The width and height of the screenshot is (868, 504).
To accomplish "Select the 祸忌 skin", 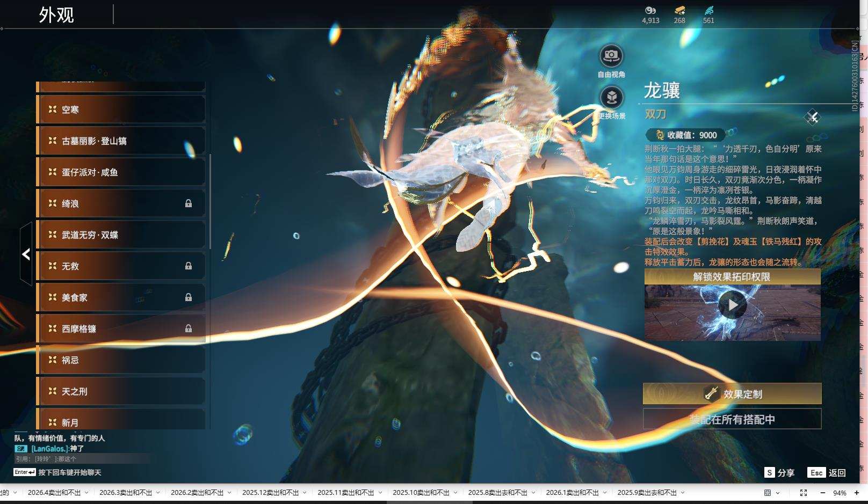I will click(x=121, y=360).
